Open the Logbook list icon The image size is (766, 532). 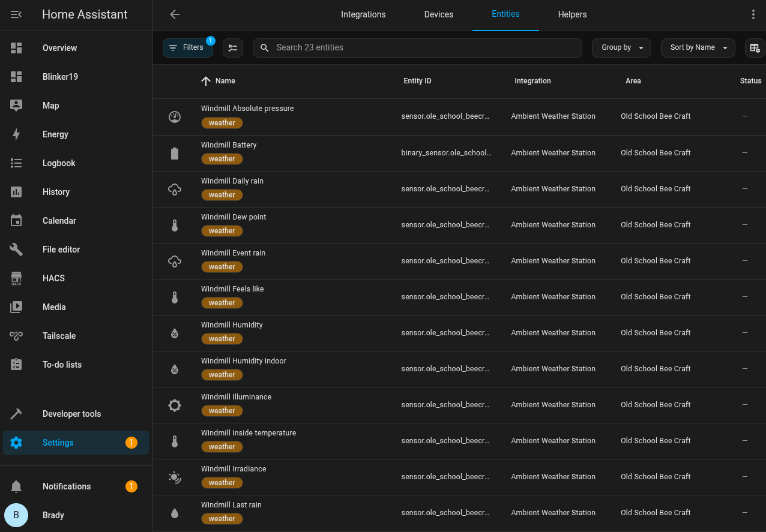[x=16, y=163]
